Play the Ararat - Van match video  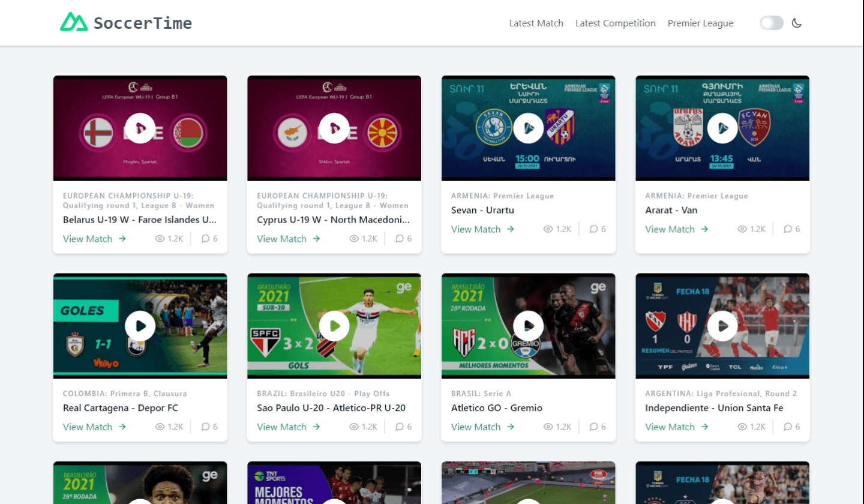tap(722, 128)
